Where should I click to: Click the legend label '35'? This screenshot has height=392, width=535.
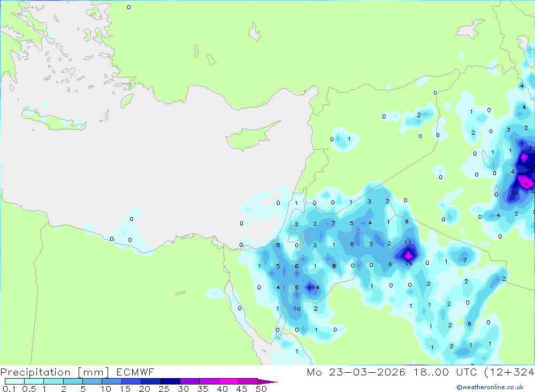click(203, 389)
